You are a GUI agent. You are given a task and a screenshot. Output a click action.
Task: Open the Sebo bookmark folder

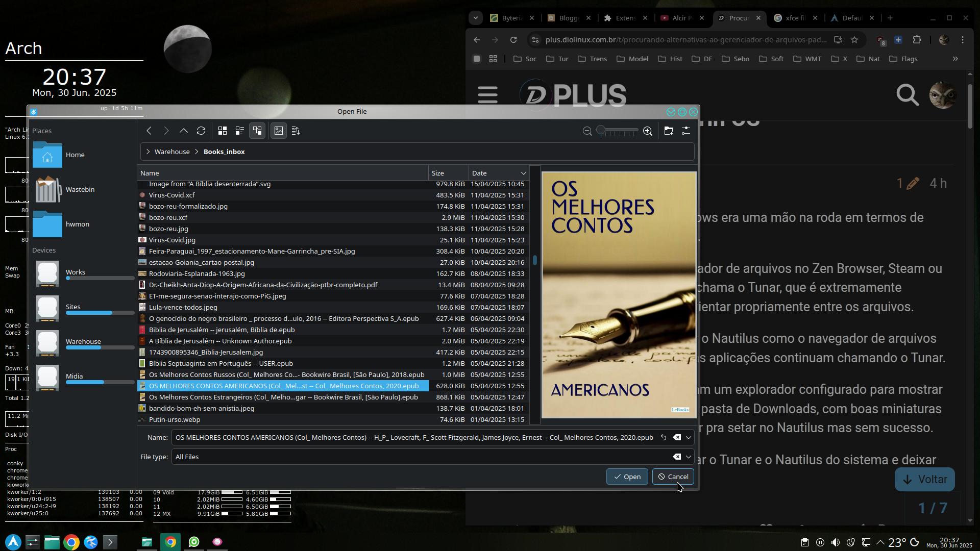pyautogui.click(x=736, y=59)
